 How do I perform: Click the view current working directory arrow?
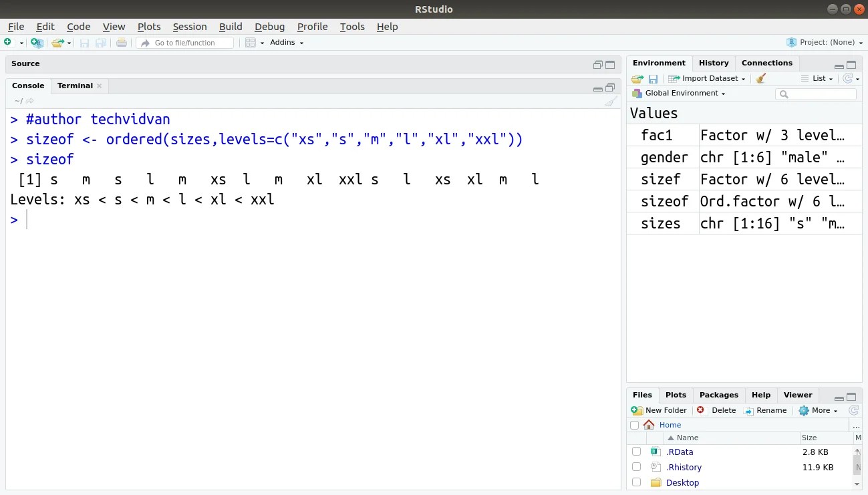(30, 101)
